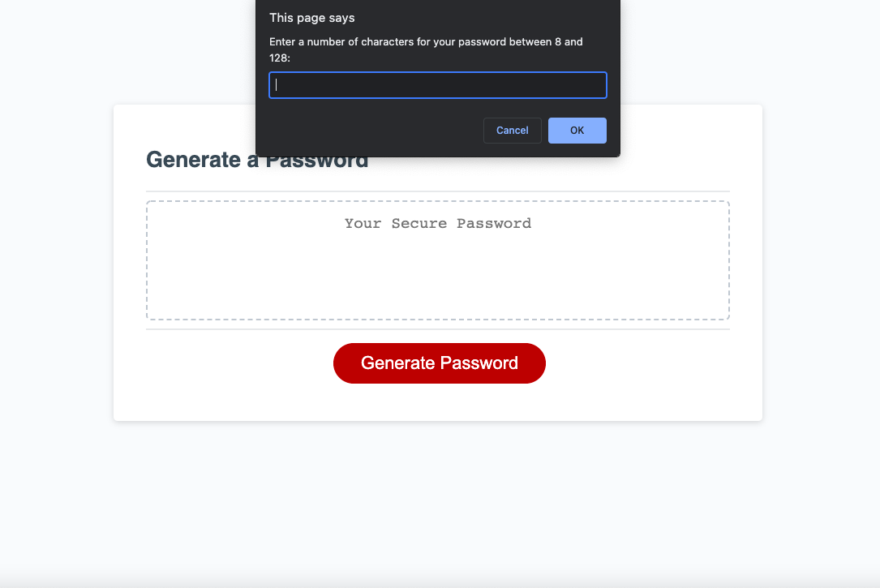Click the placeholder text Your Secure Password
Viewport: 880px width, 588px height.
[x=438, y=223]
